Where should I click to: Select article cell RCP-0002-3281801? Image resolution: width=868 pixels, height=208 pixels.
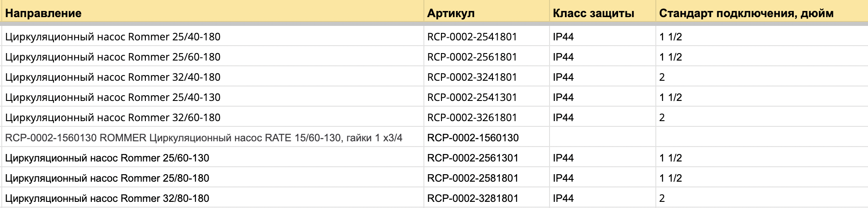487,198
